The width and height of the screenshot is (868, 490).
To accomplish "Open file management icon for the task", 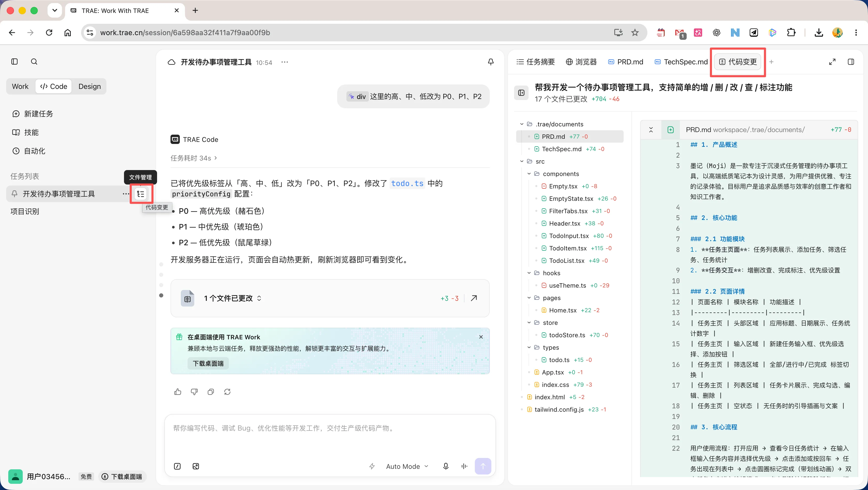I will (x=141, y=194).
